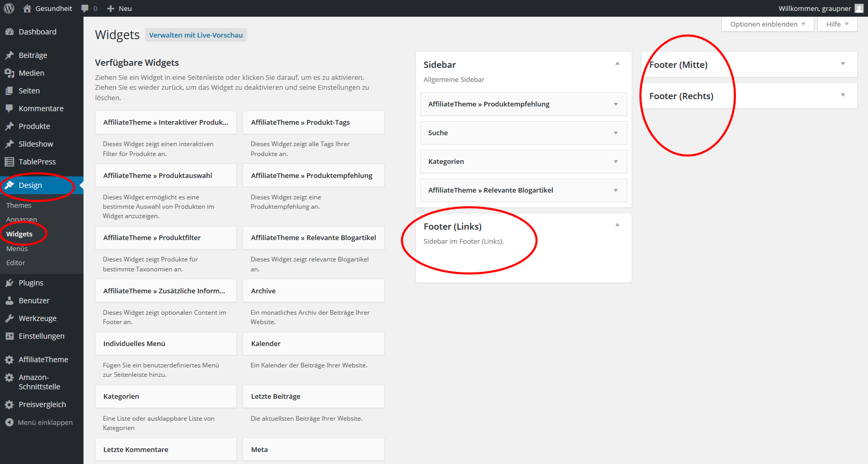Collapse the Sidebar widget area

pos(617,64)
